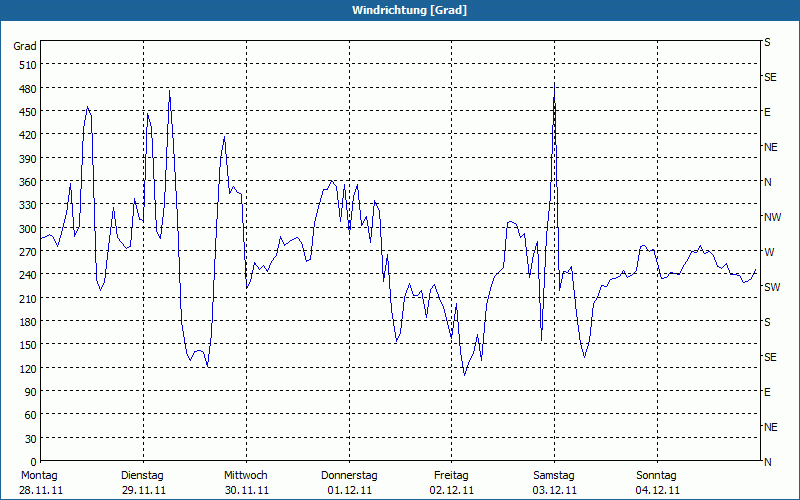Click the NW compass label
The image size is (800, 500).
click(772, 217)
